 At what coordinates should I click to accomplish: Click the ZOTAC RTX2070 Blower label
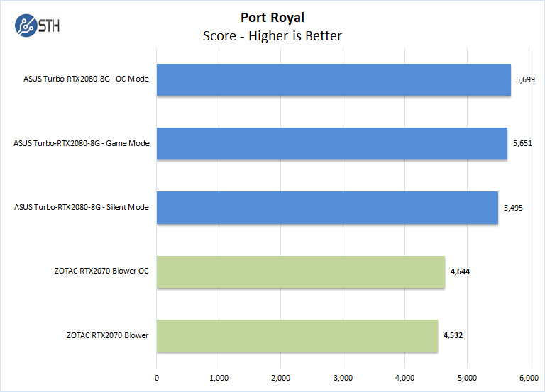(107, 335)
